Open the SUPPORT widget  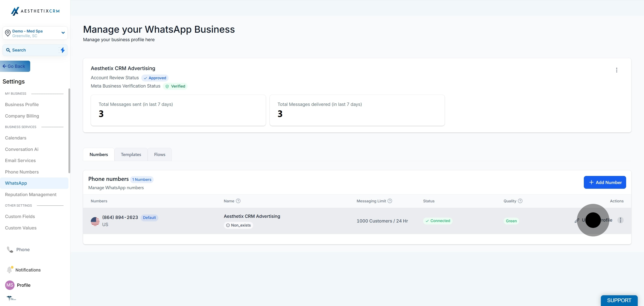point(619,300)
